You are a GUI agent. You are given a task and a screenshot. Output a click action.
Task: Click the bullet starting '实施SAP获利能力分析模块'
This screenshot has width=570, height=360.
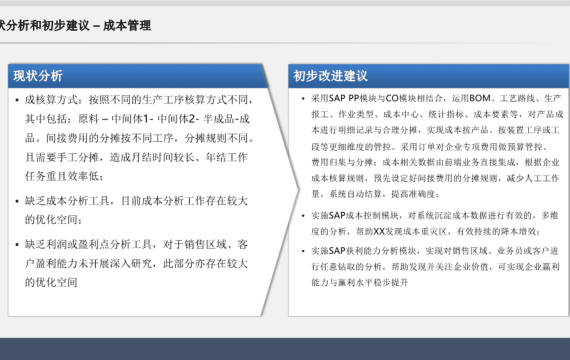tap(435, 251)
